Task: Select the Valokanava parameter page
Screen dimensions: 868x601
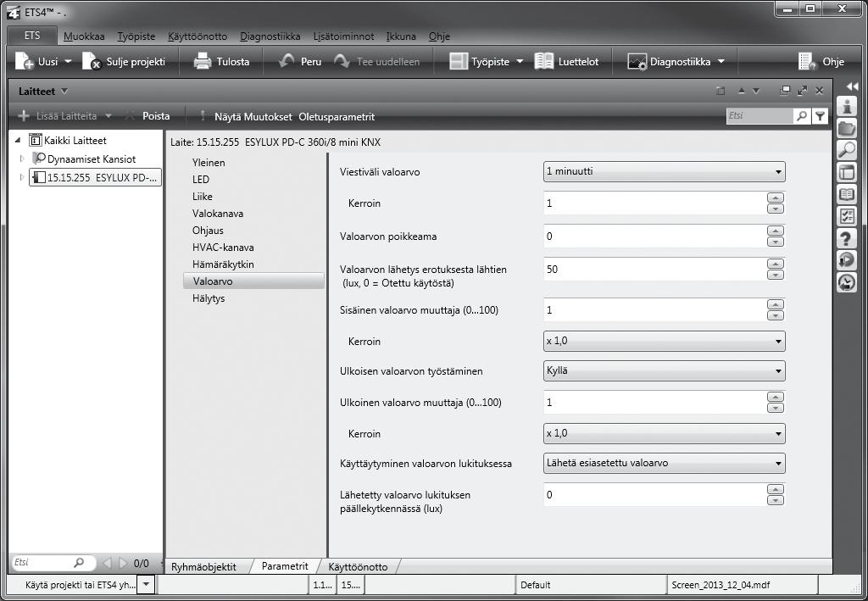Action: [218, 214]
